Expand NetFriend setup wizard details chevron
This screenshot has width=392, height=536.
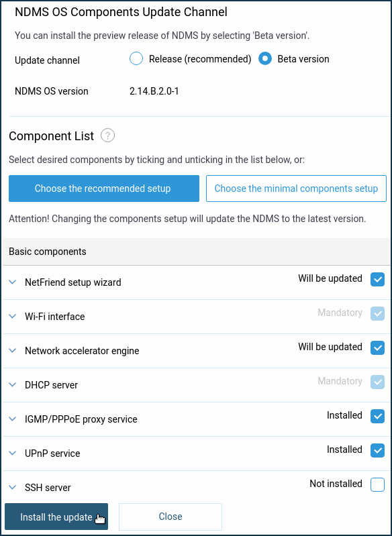[13, 282]
